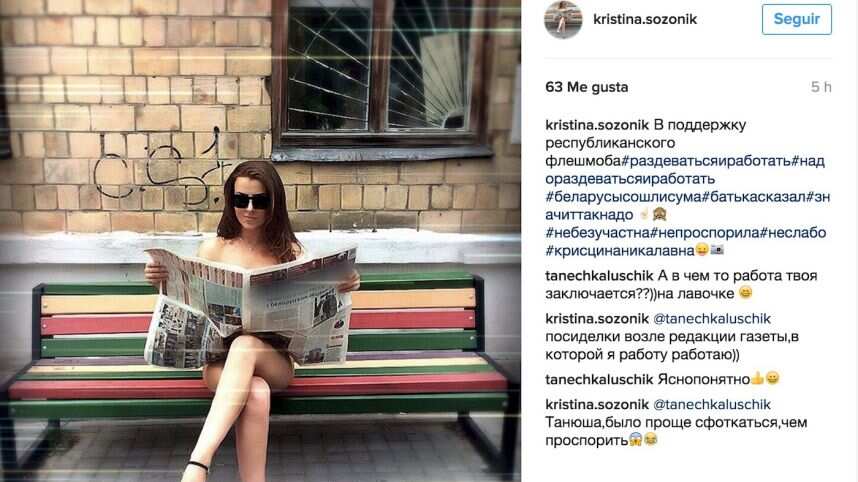Open tanechkaluschik profile beside Яснопонятно comment

(599, 379)
